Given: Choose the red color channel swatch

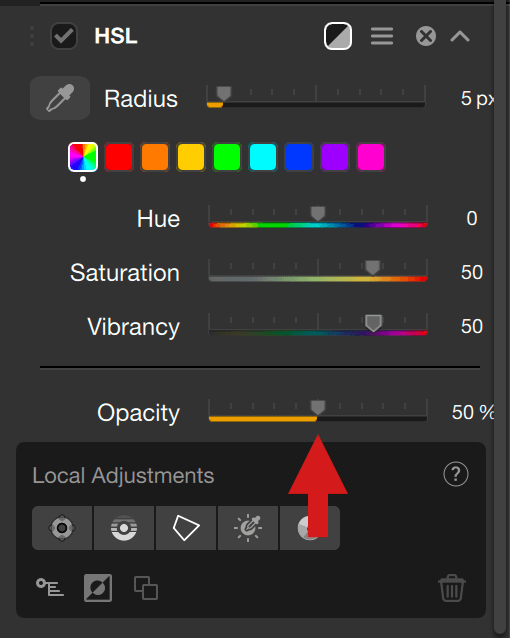Looking at the screenshot, I should pyautogui.click(x=119, y=157).
